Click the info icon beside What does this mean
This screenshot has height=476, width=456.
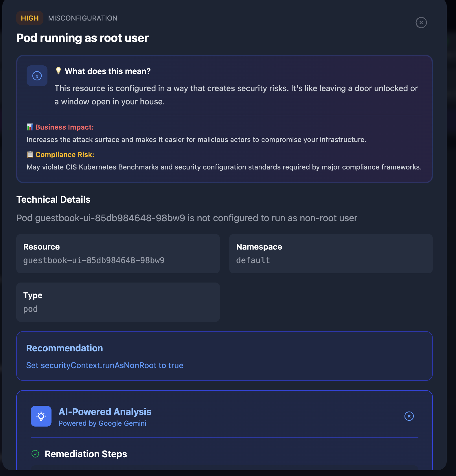[37, 76]
